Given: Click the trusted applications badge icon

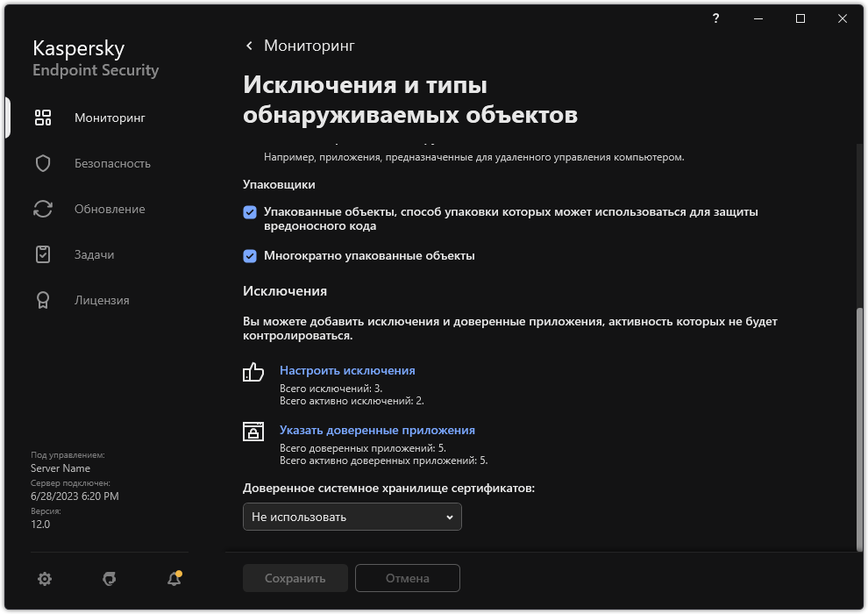Looking at the screenshot, I should click(253, 432).
